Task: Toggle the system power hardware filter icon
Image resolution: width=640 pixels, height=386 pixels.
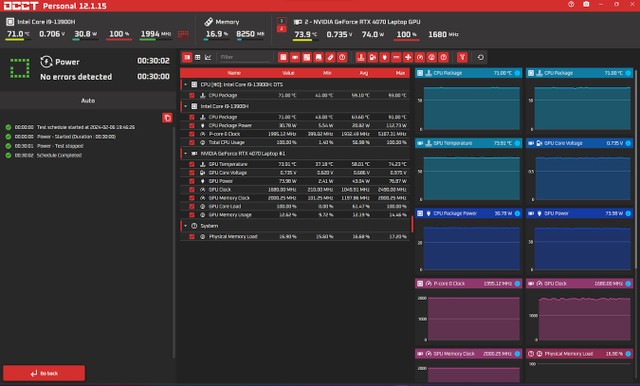Action: click(342, 58)
